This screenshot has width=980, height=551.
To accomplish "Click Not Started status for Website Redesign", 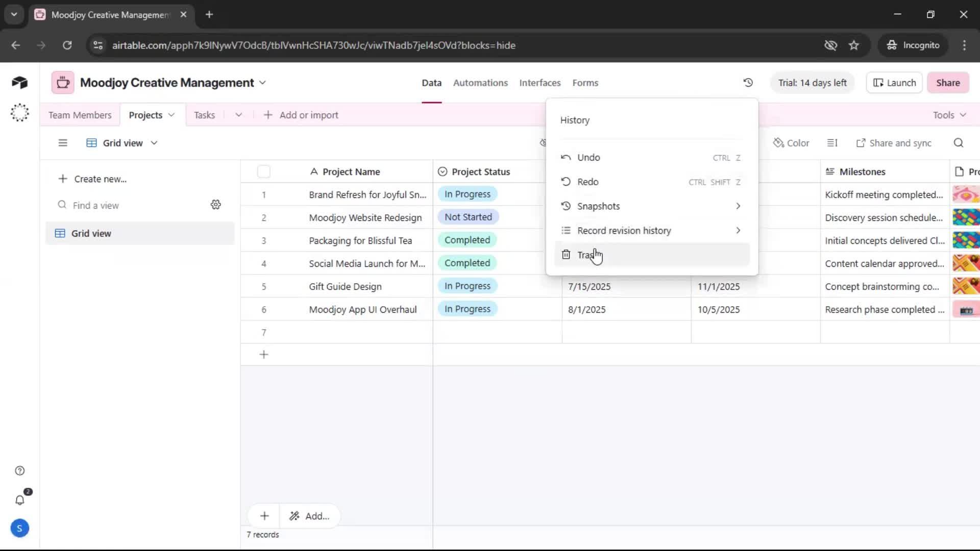I will (468, 217).
